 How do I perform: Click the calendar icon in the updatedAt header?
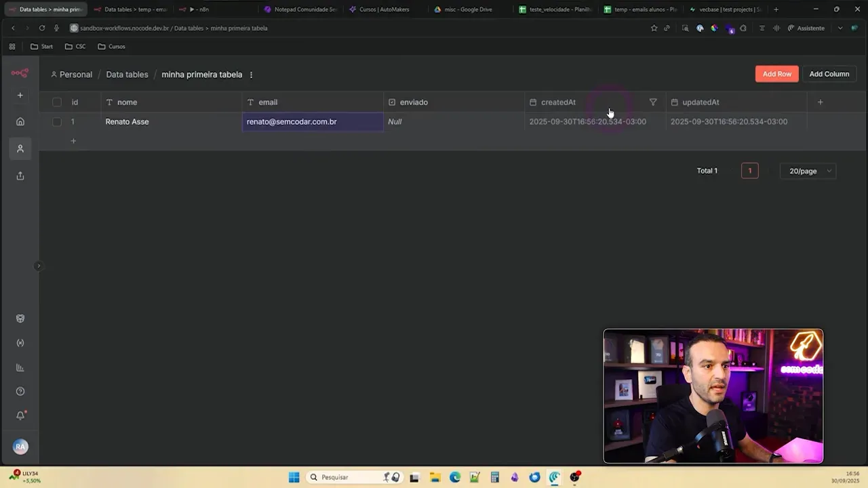[674, 102]
